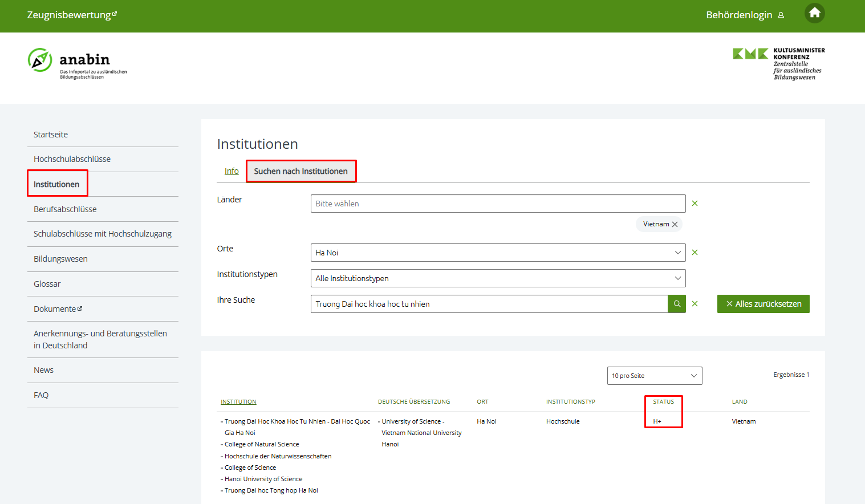Click Hanoi University of Science alias
This screenshot has height=504, width=865.
point(263,479)
